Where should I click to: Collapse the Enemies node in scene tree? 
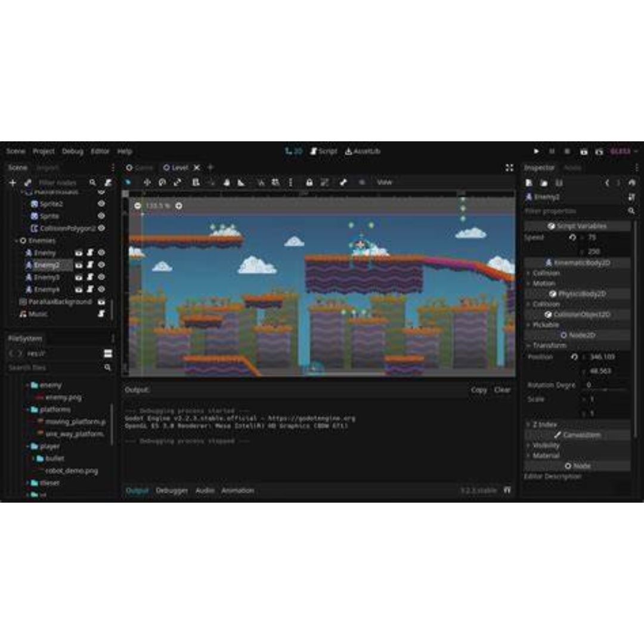17,241
